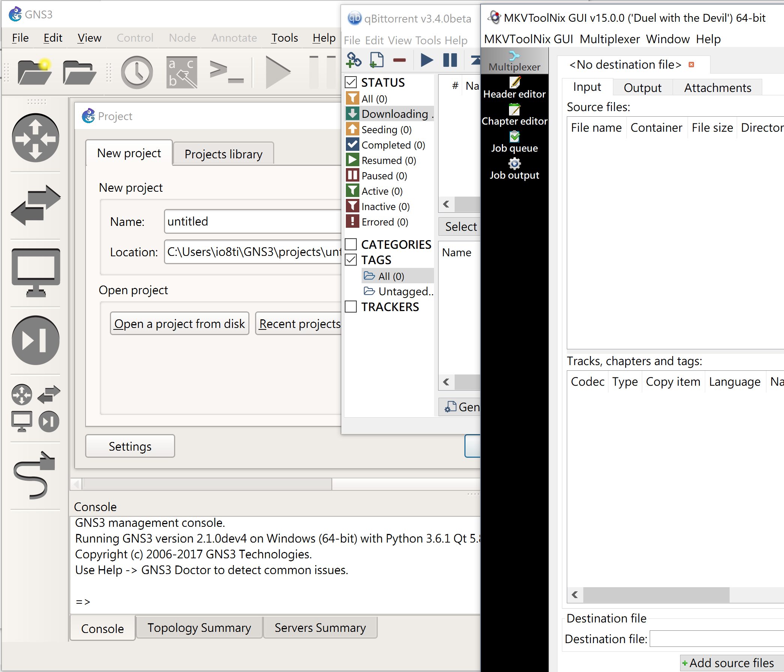Browse security devices icon in GNS3 sidebar

click(x=35, y=340)
